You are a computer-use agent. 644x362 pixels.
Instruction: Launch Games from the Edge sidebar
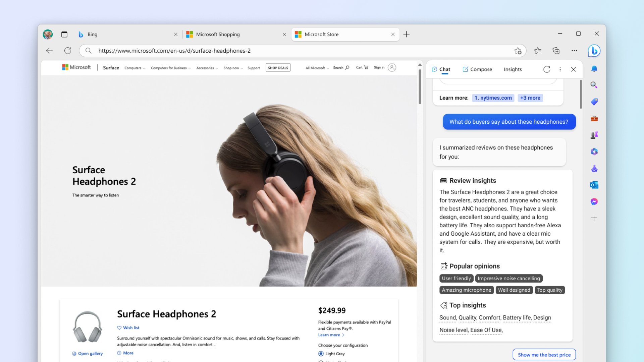pos(594,135)
